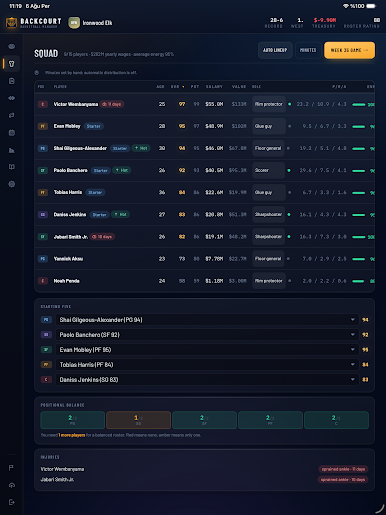Open Victor Wembanyama in injuries list
The width and height of the screenshot is (386, 515).
tap(62, 469)
